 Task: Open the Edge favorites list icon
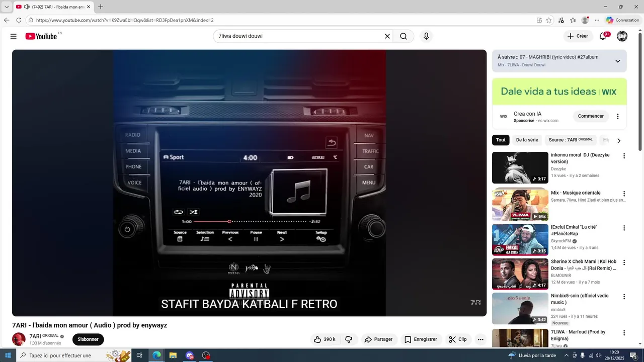pos(573,20)
